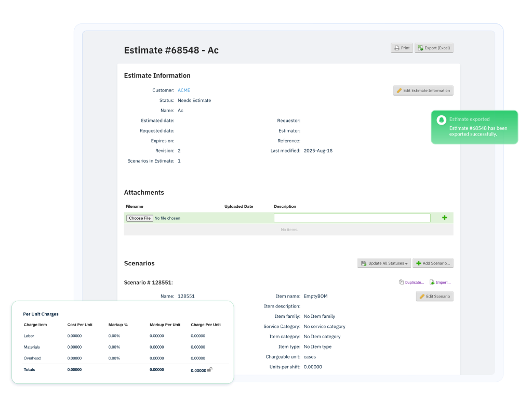Open Edit Estimate Information
532x414 pixels.
423,90
